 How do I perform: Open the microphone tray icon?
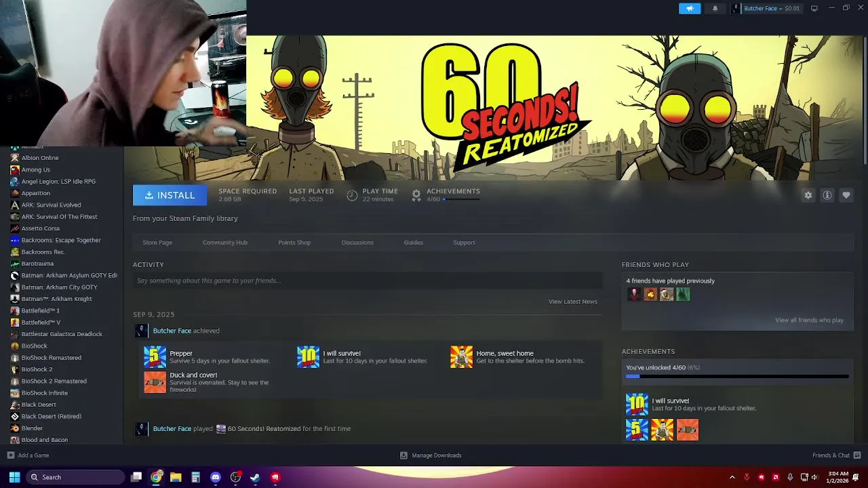(x=790, y=477)
